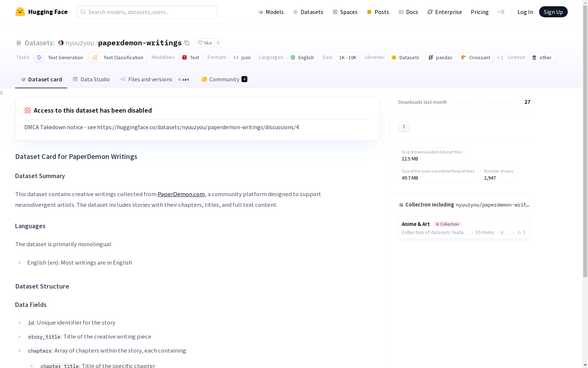Open Docs in top navigation
The height and width of the screenshot is (368, 588).
(x=408, y=12)
